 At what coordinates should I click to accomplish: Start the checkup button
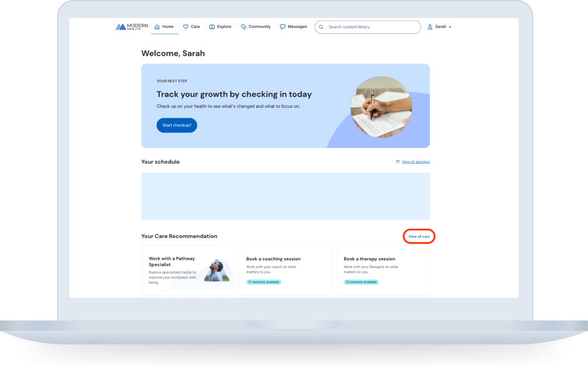pos(177,125)
